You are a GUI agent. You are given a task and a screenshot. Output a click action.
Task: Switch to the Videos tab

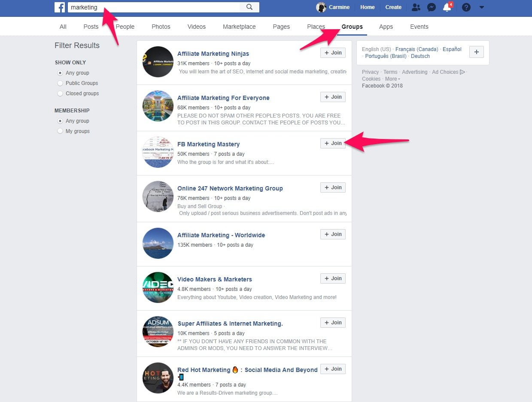[197, 27]
